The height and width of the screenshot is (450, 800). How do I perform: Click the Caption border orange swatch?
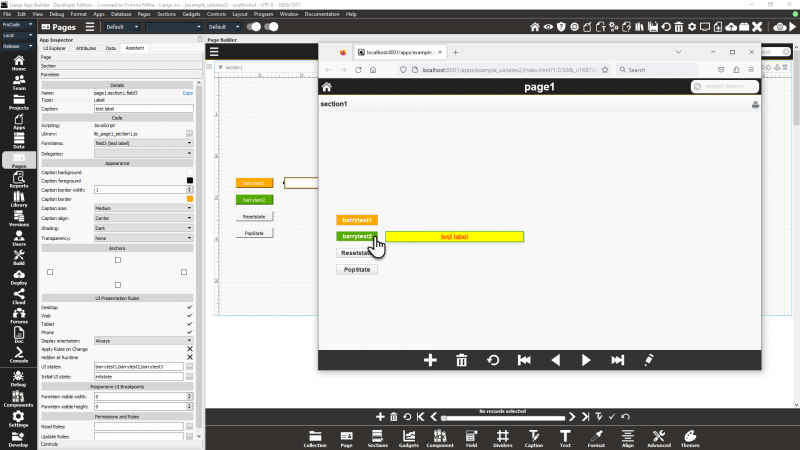[x=190, y=199]
